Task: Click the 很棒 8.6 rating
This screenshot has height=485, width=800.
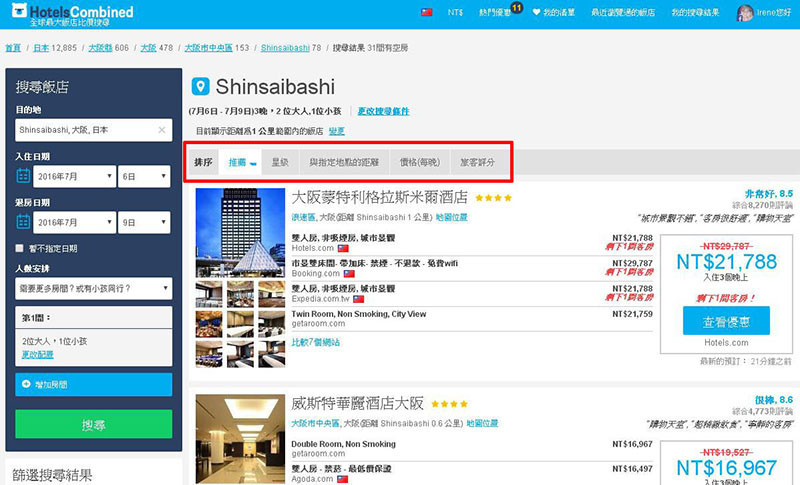Action: click(x=773, y=400)
